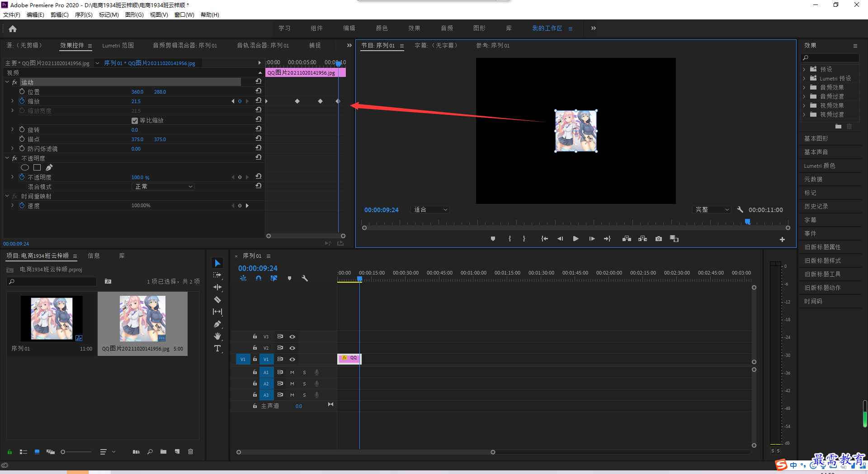Expand the Scale parameter
This screenshot has width=868, height=474.
coord(12,101)
